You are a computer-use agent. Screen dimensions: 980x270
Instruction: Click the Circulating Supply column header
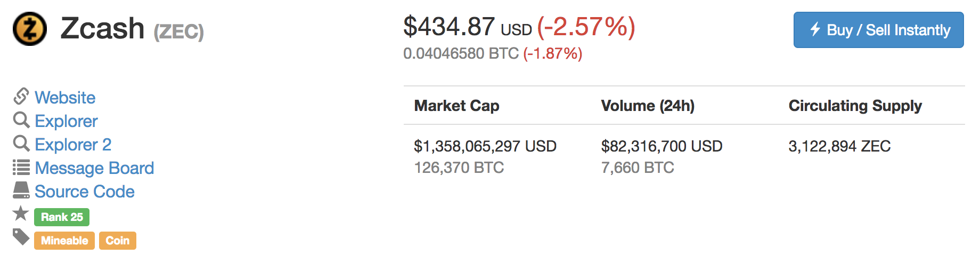(x=855, y=106)
